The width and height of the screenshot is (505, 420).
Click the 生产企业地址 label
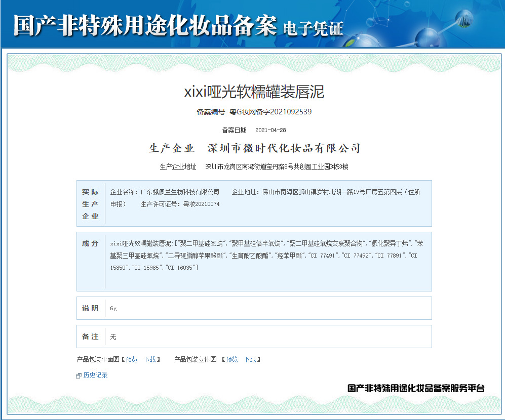[x=178, y=166]
